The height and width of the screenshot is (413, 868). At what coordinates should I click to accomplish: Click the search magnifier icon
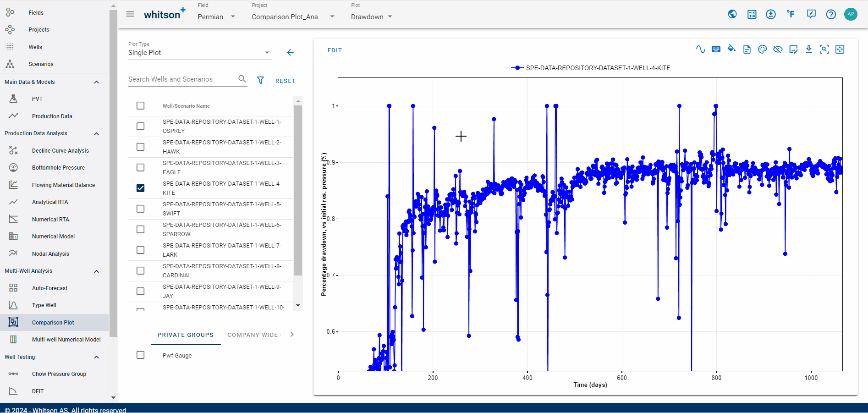[x=242, y=79]
